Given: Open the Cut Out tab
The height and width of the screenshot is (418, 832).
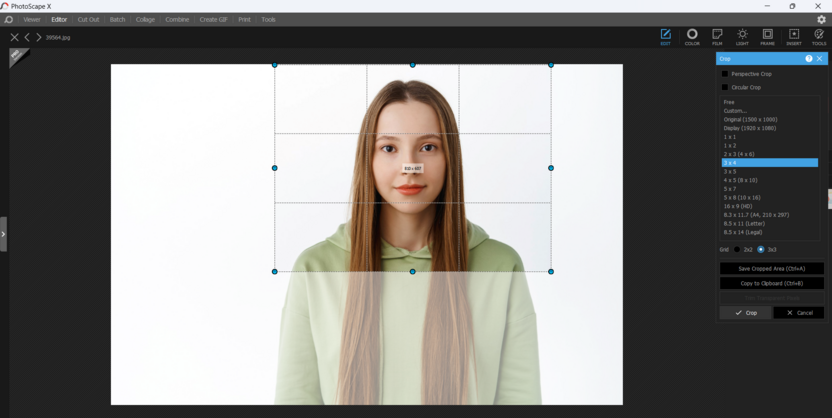Looking at the screenshot, I should click(x=88, y=20).
